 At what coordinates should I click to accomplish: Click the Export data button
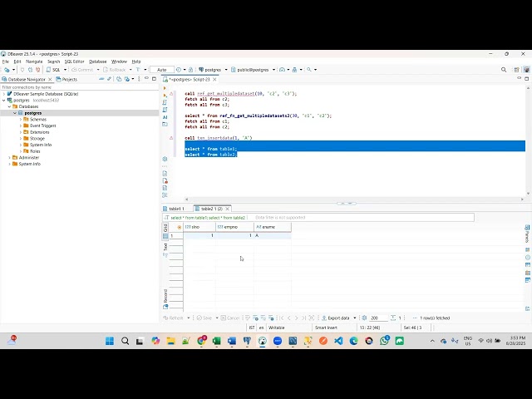click(336, 318)
